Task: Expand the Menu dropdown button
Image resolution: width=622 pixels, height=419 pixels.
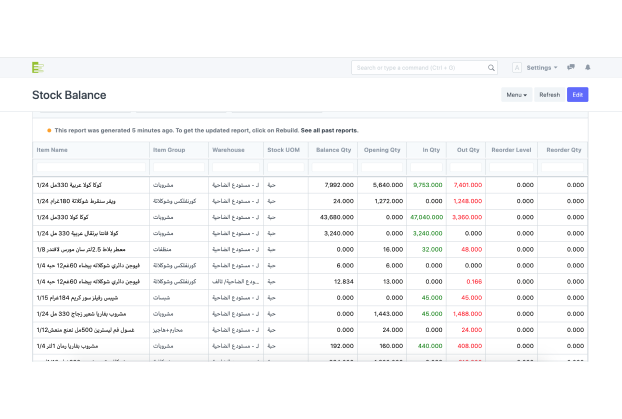Action: [x=516, y=95]
